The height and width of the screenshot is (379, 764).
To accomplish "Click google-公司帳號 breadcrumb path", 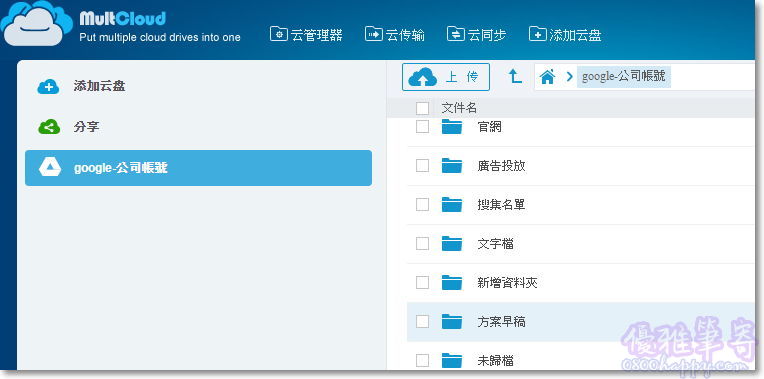I will click(624, 76).
